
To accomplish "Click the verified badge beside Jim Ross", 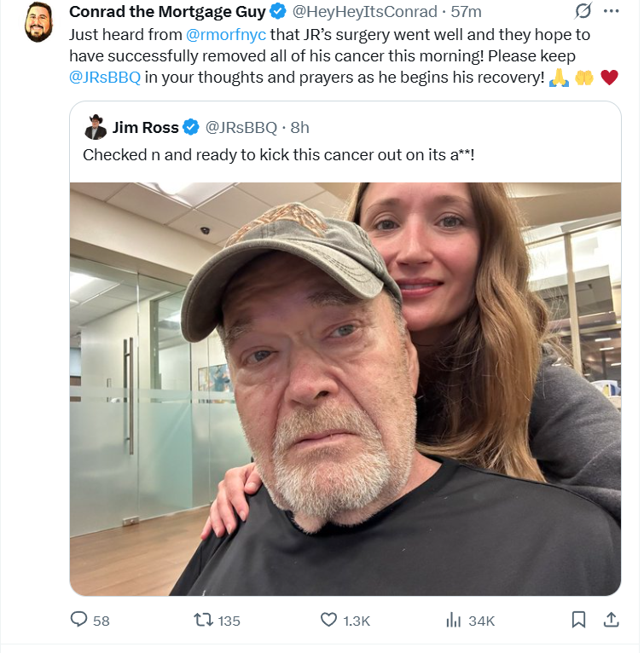I will pos(192,128).
